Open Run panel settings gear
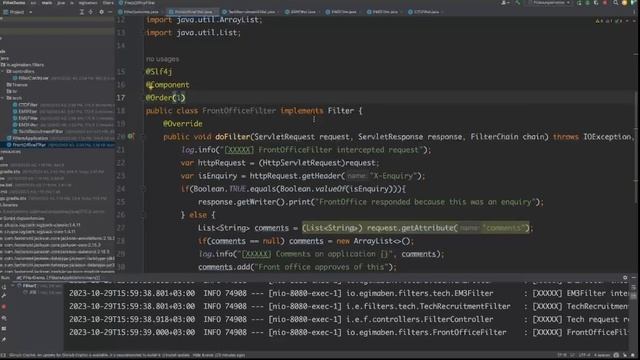Screen dimensions: 640x360 [625, 278]
